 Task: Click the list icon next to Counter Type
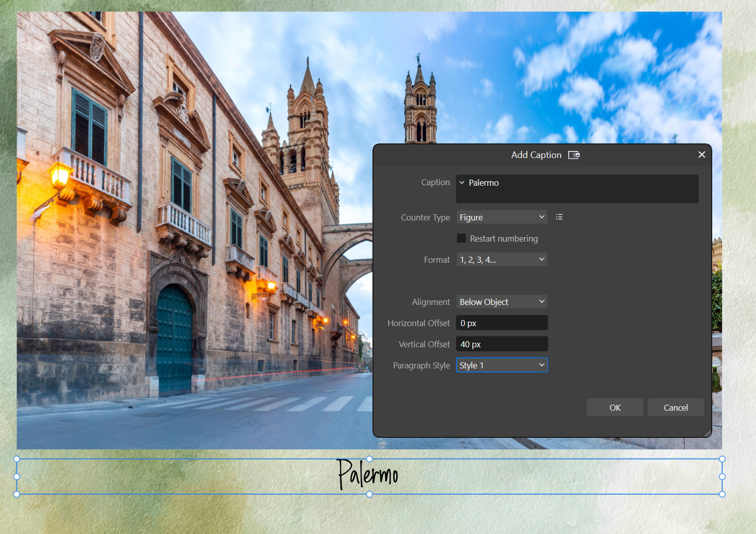[559, 217]
